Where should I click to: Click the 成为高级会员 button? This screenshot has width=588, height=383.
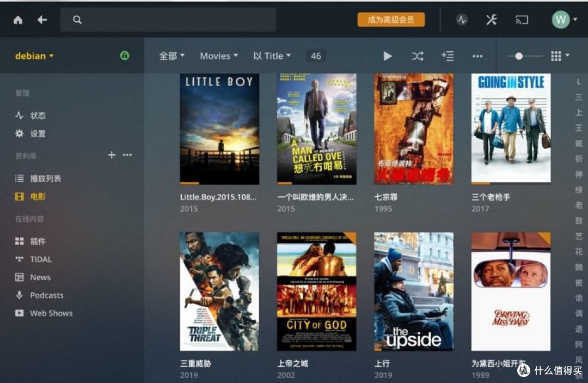click(x=391, y=18)
